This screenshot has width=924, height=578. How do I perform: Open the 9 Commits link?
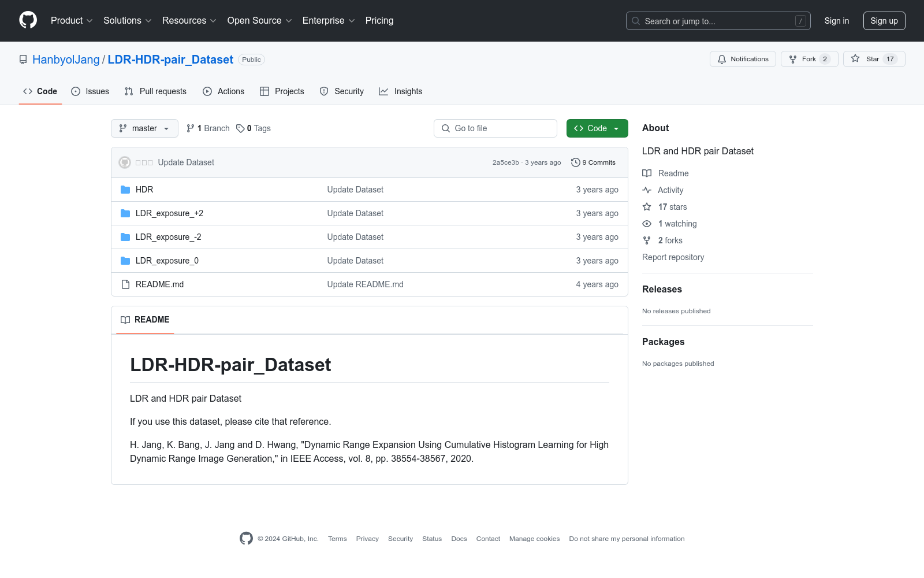tap(593, 162)
